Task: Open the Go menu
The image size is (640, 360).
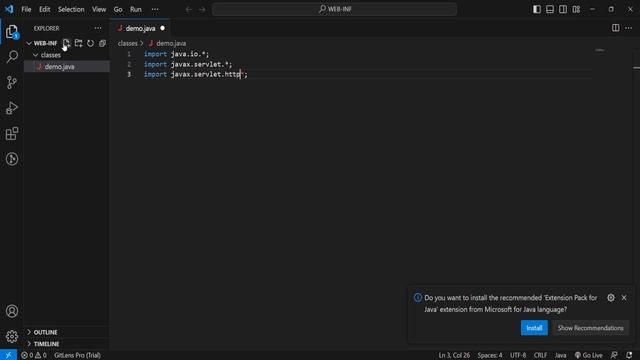Action: (118, 9)
